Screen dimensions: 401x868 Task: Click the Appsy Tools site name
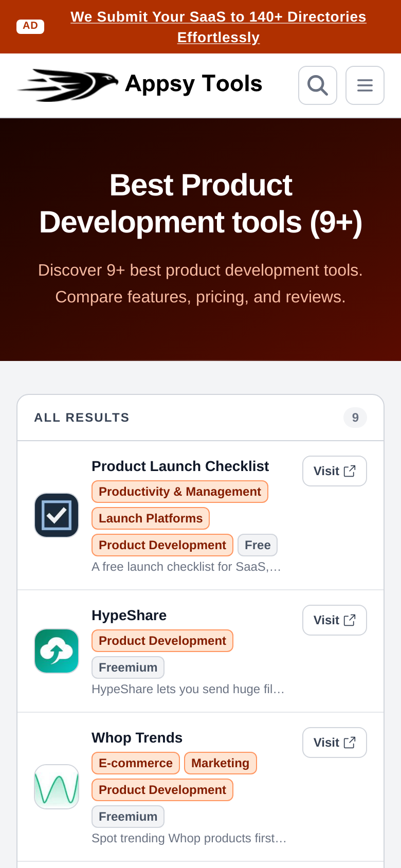194,84
